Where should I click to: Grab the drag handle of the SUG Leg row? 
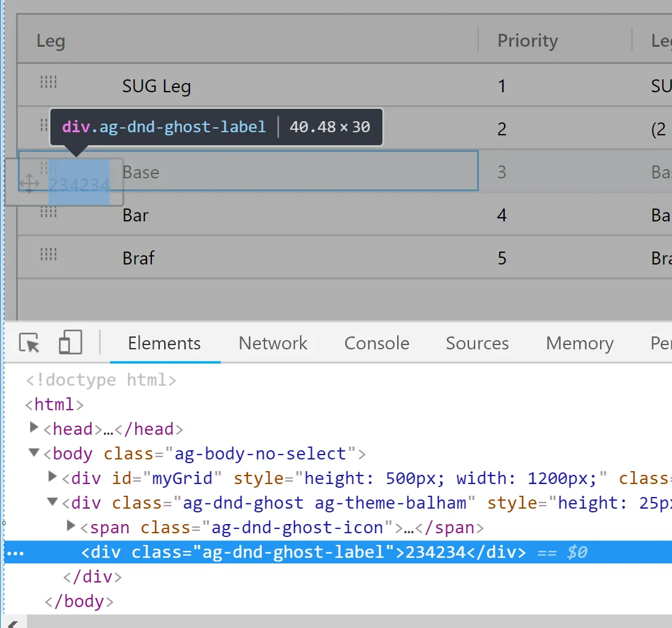point(49,81)
